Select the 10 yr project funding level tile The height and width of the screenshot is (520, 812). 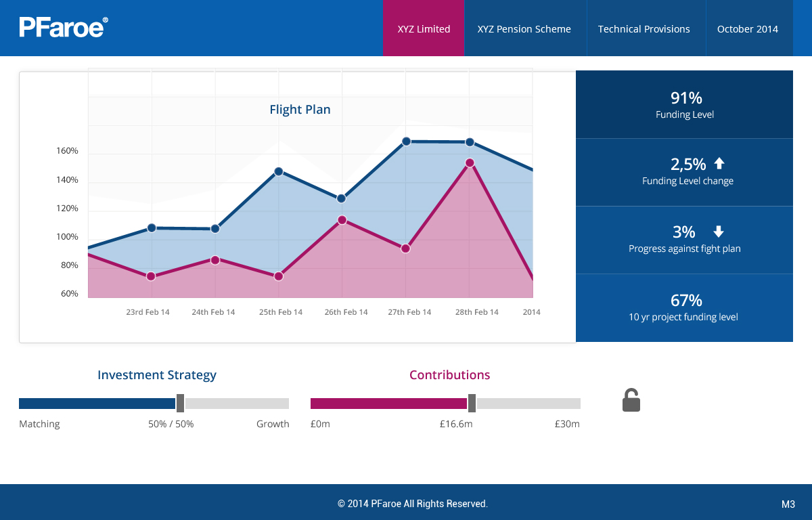(x=684, y=308)
